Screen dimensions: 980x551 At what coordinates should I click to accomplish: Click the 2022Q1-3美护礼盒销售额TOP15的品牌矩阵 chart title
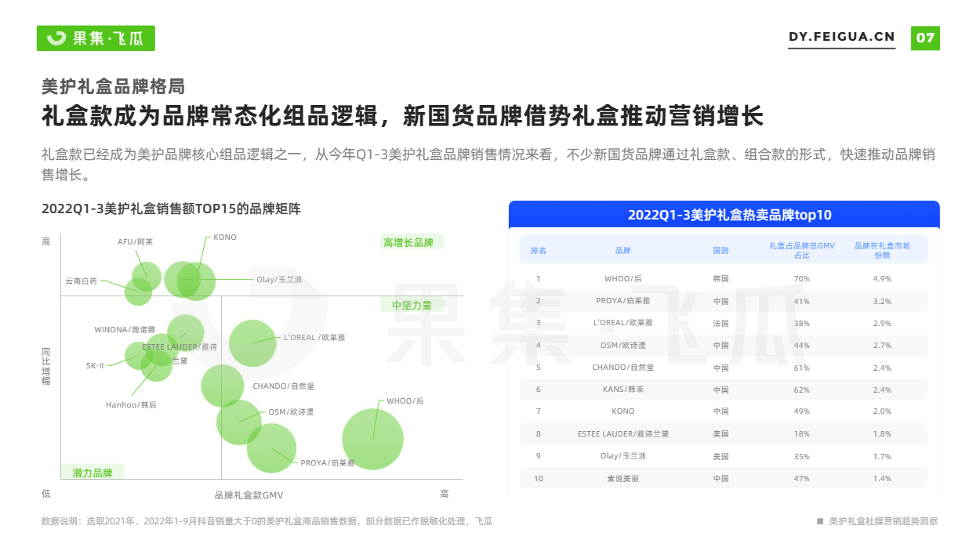click(x=171, y=209)
